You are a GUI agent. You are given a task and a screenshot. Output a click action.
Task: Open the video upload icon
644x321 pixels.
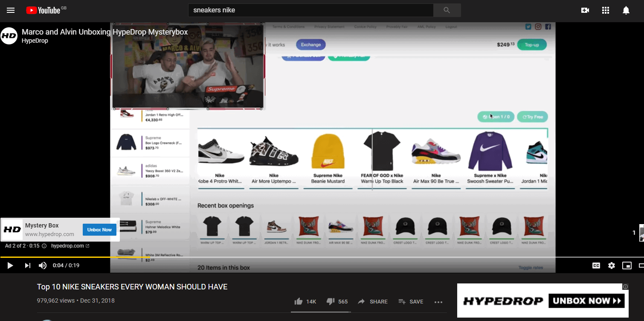[x=585, y=10]
